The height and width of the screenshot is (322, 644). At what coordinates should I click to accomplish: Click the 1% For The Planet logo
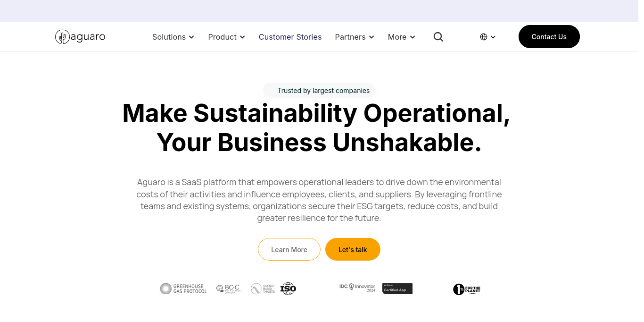pos(466,289)
